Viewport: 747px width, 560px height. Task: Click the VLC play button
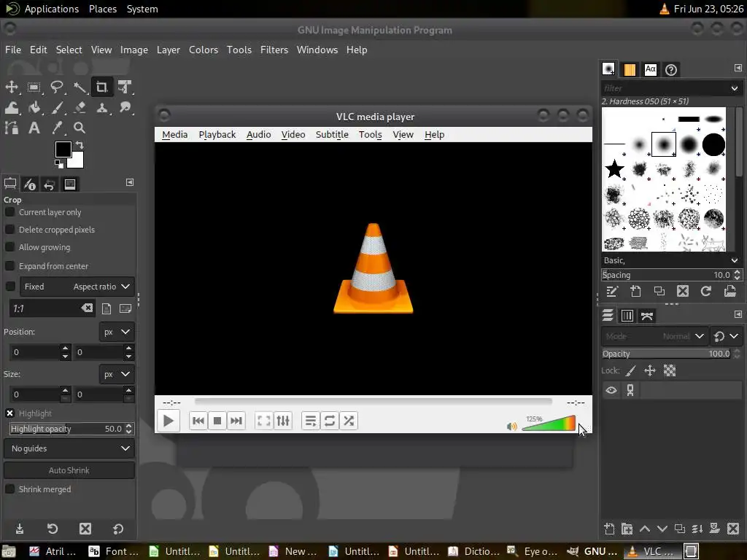coord(169,421)
